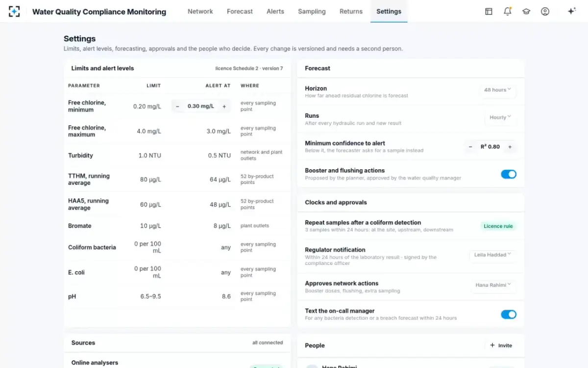The height and width of the screenshot is (368, 588).
Task: Click the '10 µg/L' bromate limit
Action: click(x=151, y=226)
